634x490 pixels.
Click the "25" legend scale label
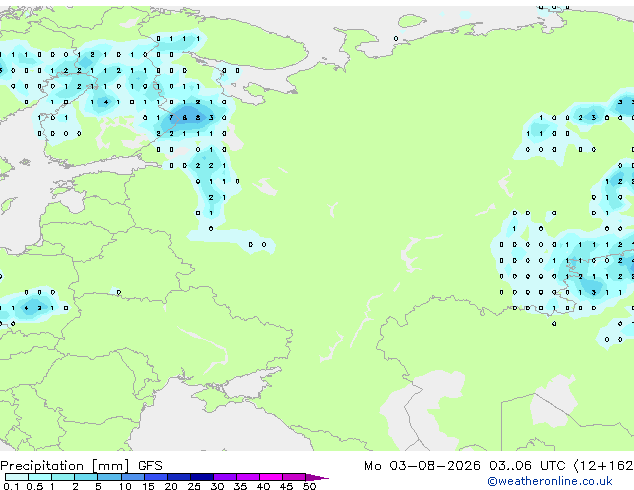194,486
